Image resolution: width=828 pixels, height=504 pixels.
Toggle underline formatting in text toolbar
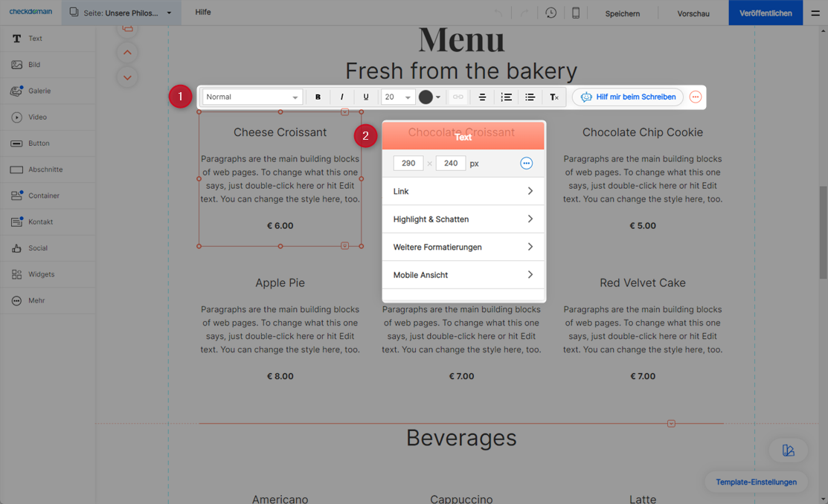tap(365, 97)
